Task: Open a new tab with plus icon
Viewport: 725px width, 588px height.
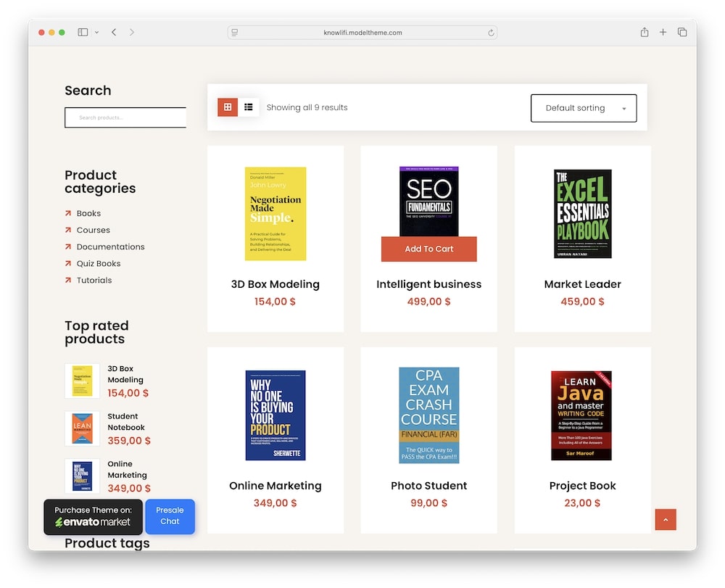Action: pyautogui.click(x=663, y=32)
